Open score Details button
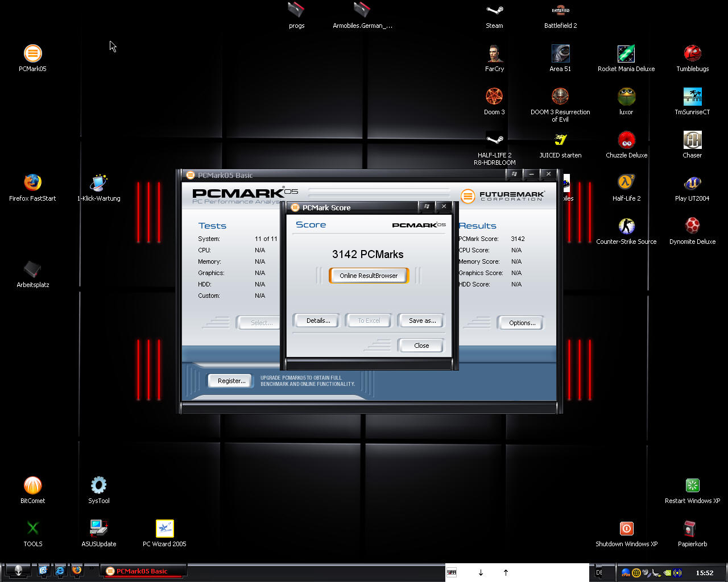This screenshot has width=728, height=582. pos(318,321)
